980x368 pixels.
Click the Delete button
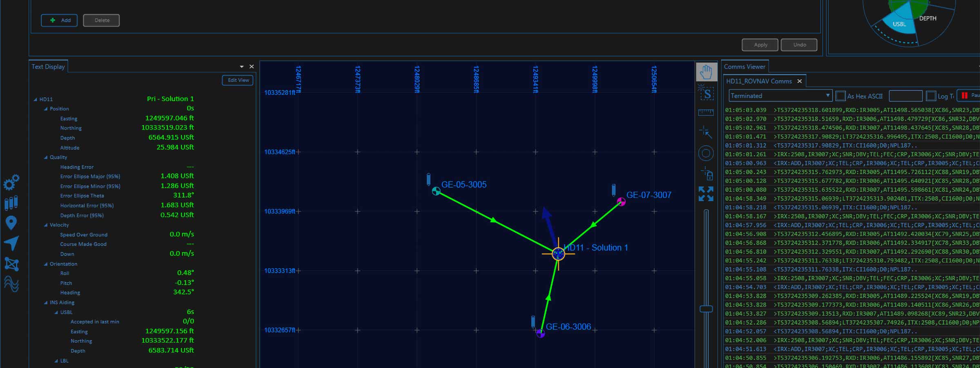click(101, 20)
